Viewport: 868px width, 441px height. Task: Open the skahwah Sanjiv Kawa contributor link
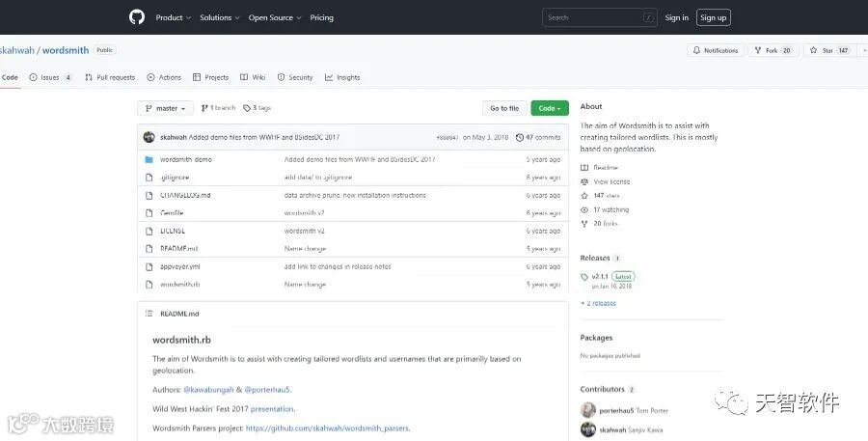point(631,430)
